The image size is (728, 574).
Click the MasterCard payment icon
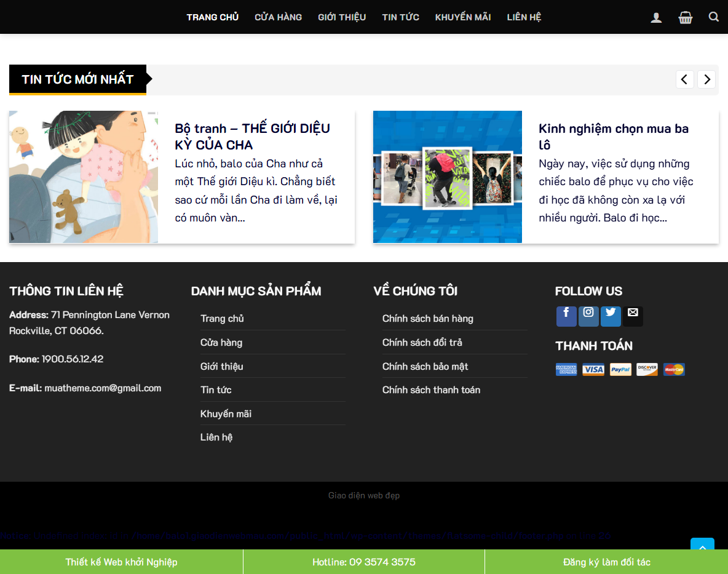point(674,369)
